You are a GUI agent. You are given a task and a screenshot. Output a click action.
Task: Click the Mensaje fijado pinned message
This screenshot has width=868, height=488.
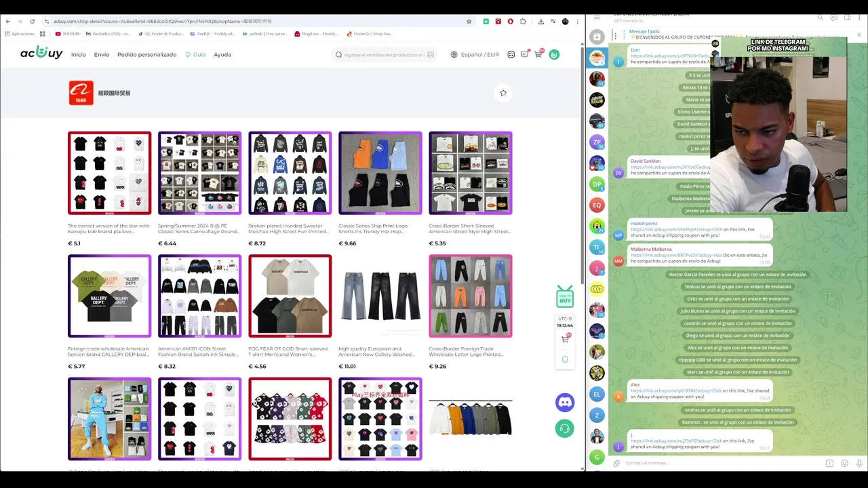click(644, 31)
